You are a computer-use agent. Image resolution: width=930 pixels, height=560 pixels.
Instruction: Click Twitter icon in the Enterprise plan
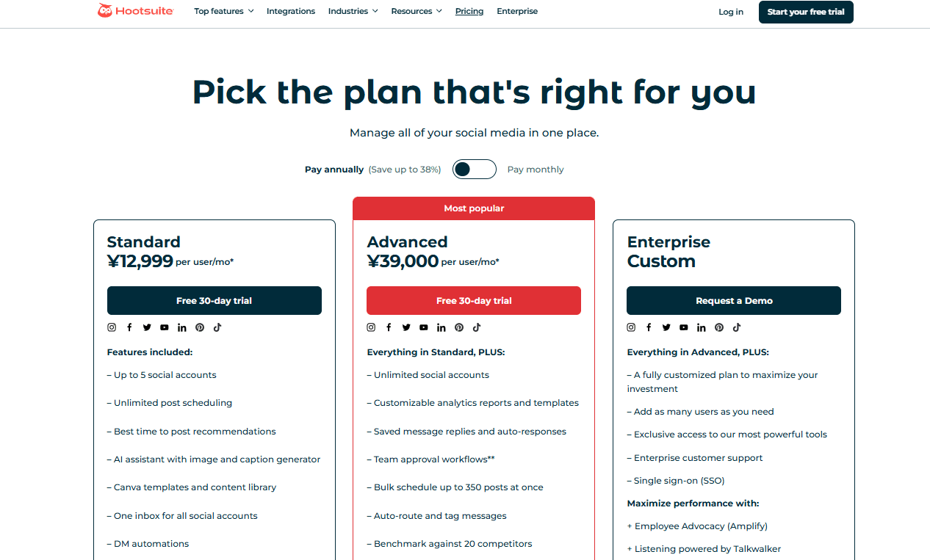(x=666, y=327)
